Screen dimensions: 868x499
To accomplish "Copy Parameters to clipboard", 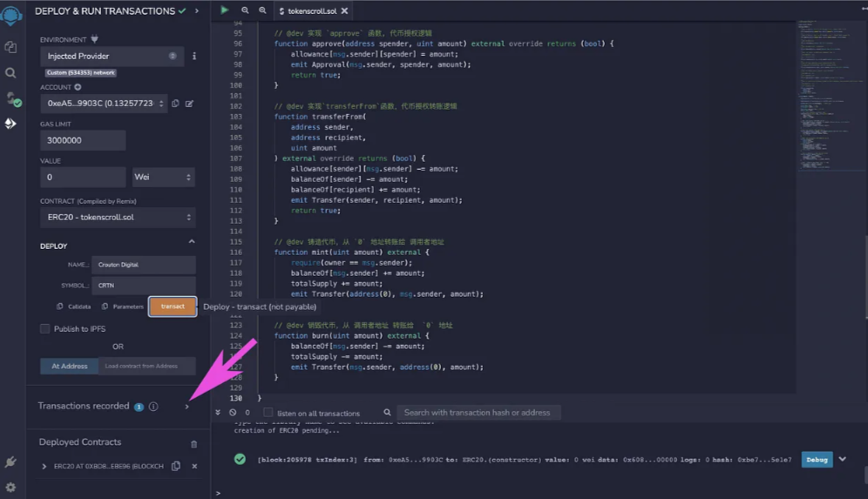I will click(x=122, y=307).
